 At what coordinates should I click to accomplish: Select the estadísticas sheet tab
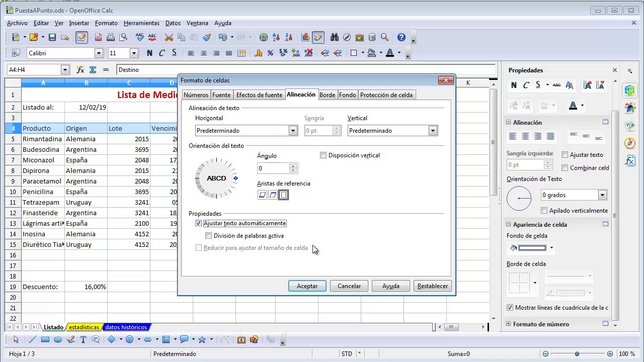click(x=84, y=327)
